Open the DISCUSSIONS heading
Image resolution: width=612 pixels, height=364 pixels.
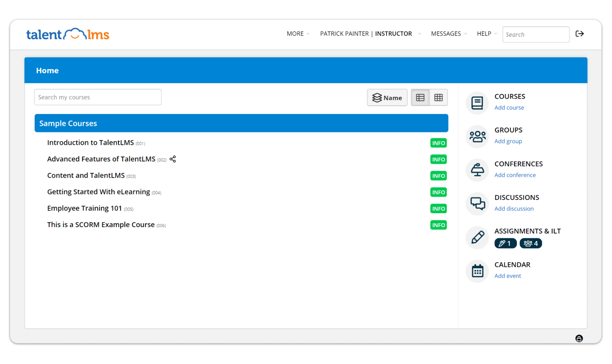[517, 197]
